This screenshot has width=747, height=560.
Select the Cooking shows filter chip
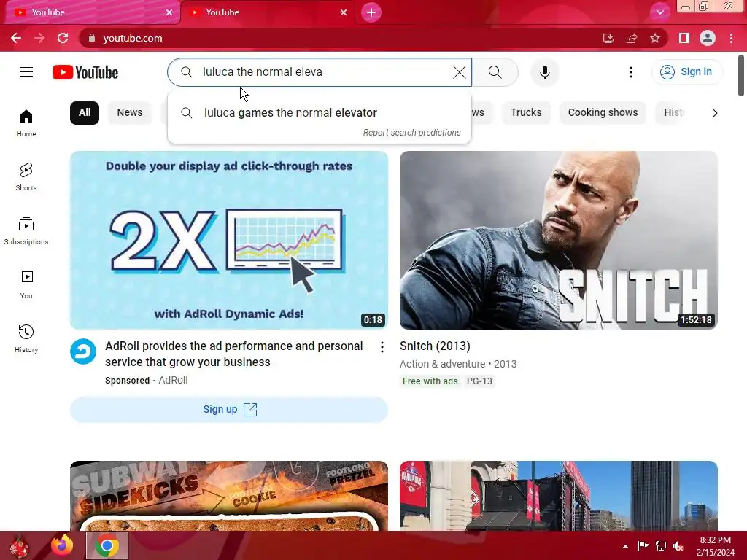[x=603, y=113]
